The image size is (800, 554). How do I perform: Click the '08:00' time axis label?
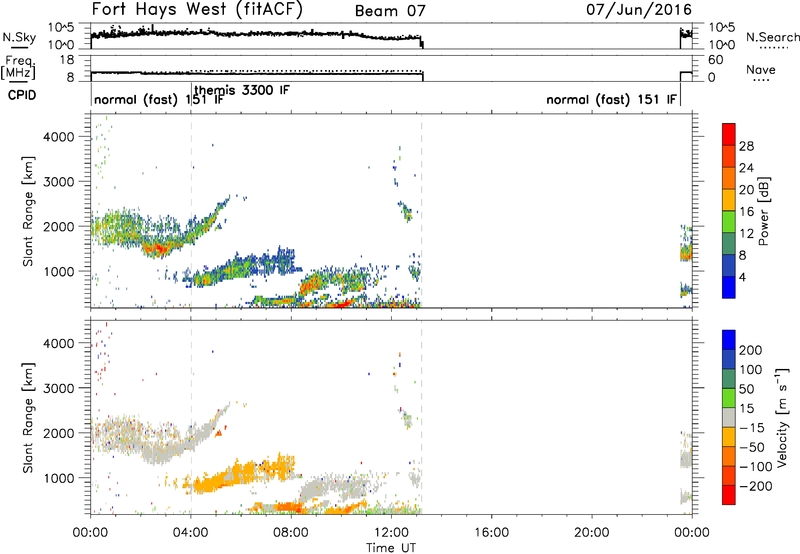(x=291, y=533)
